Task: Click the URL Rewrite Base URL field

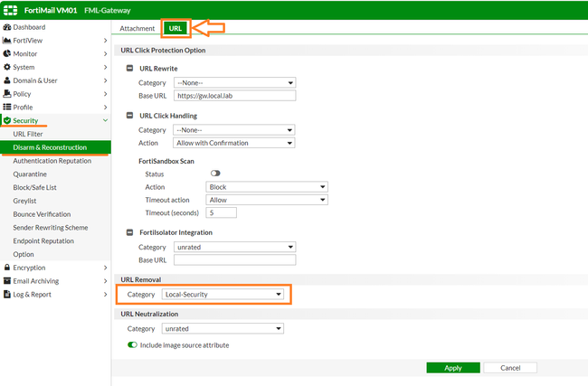Action: (234, 95)
